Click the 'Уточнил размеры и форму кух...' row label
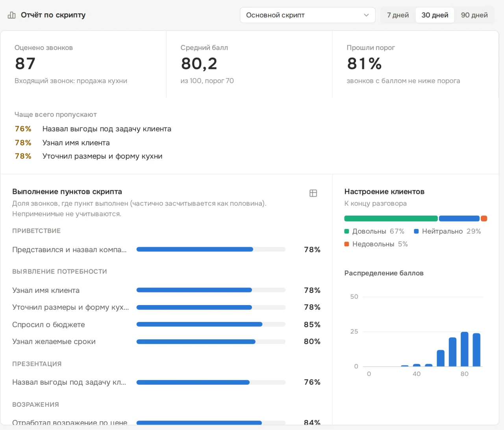 (x=70, y=307)
